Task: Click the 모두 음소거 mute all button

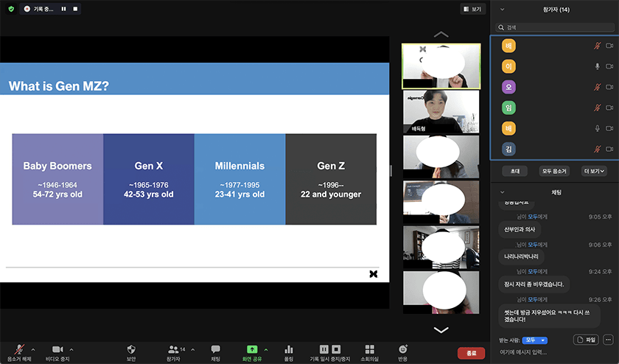Action: coord(554,171)
